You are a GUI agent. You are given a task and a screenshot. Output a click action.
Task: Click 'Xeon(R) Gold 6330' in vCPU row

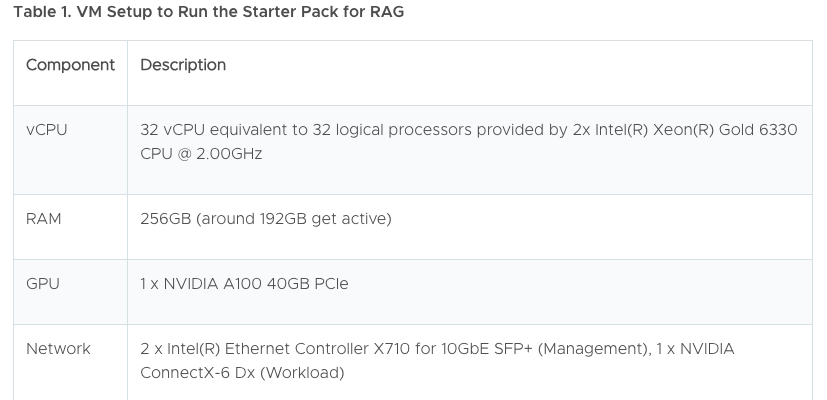(x=725, y=130)
